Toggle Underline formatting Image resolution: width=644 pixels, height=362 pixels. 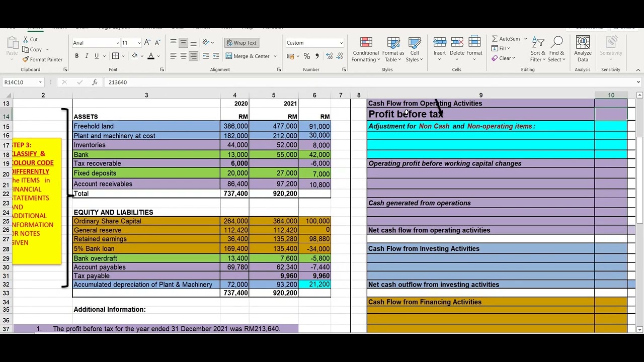(96, 56)
